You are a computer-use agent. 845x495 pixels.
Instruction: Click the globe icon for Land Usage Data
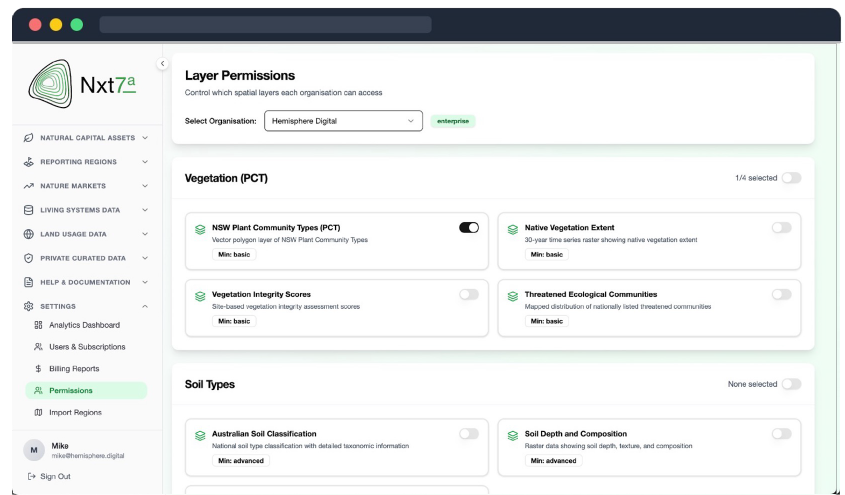pos(29,234)
